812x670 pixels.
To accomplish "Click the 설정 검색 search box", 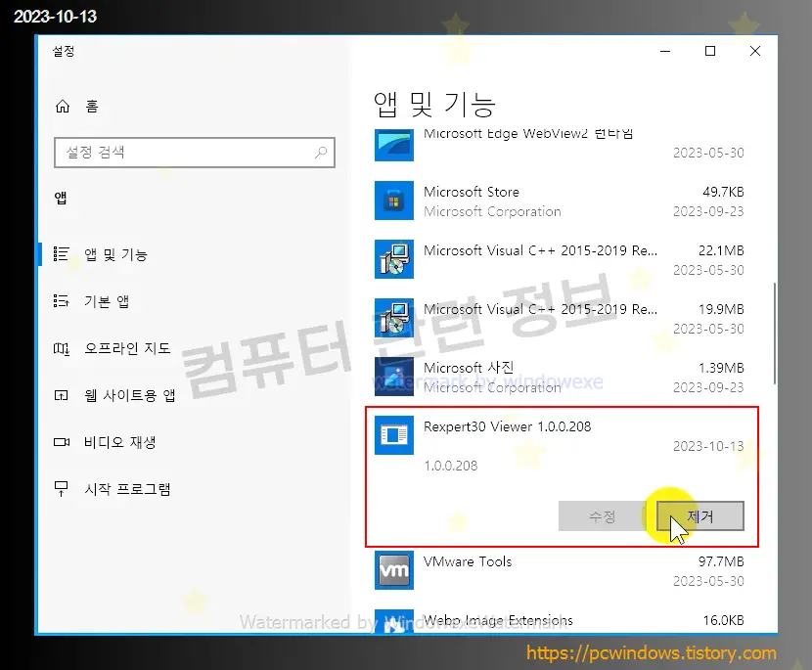I will 195,153.
